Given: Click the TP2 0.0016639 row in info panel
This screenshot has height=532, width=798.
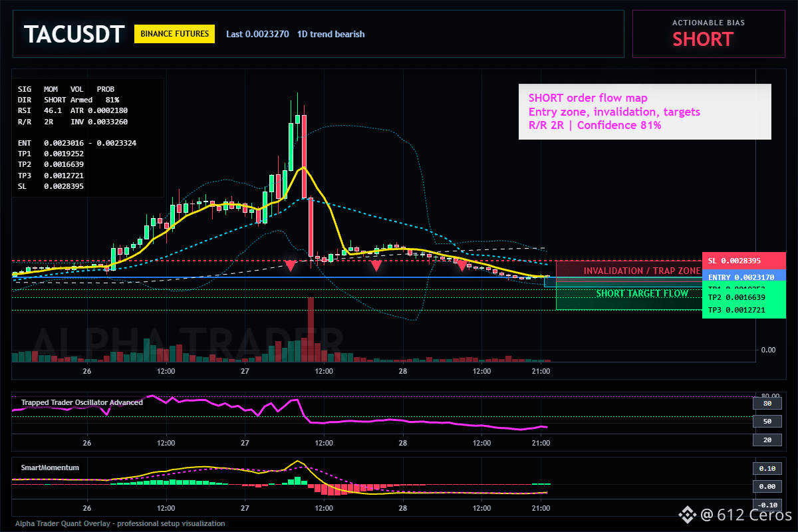Looking at the screenshot, I should [51, 165].
